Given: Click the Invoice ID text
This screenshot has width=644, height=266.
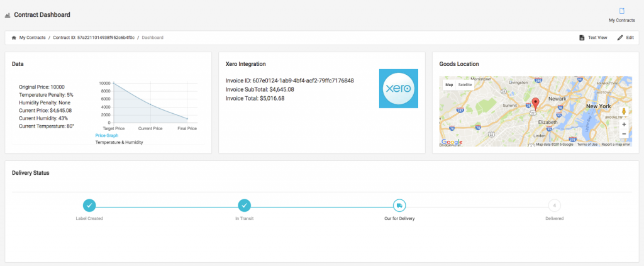Looking at the screenshot, I should (x=289, y=80).
